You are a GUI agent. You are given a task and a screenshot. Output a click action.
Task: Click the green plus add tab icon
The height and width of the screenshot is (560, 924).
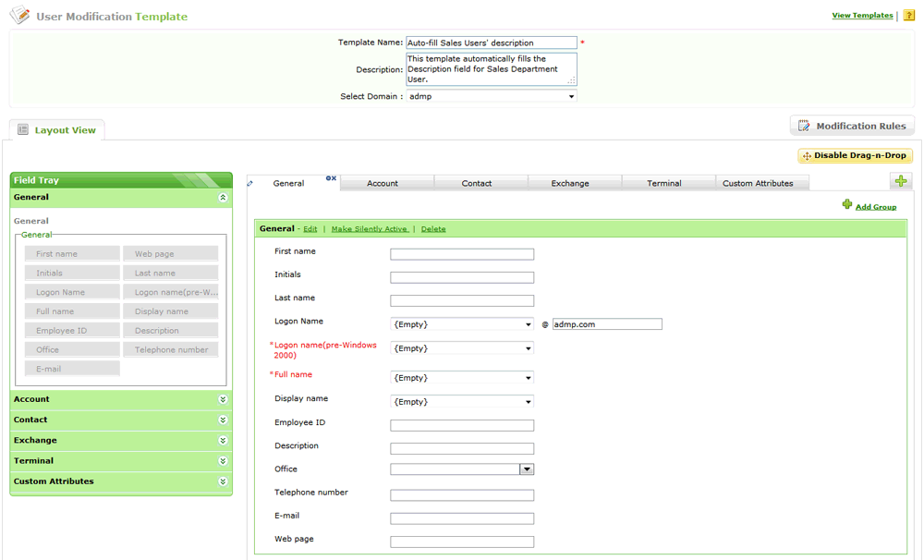901,182
